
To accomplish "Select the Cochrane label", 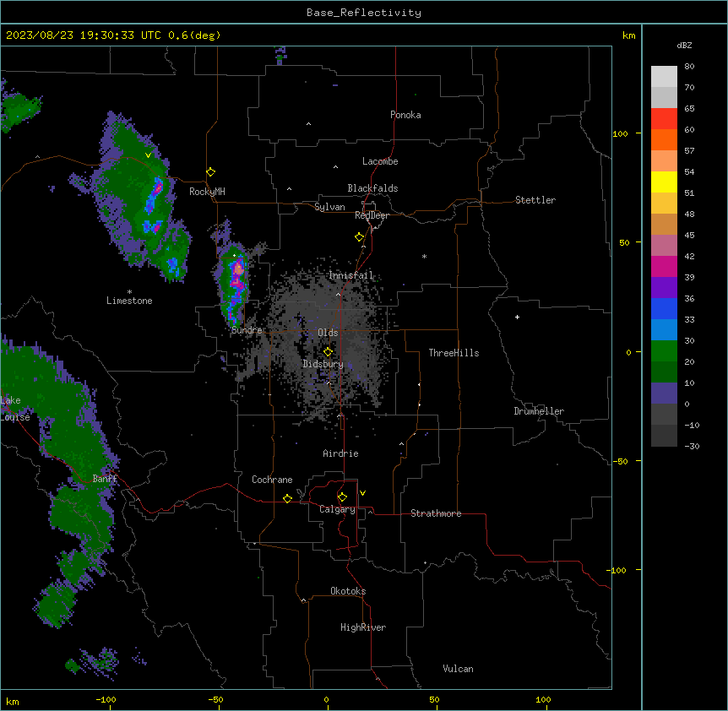I will pos(272,480).
